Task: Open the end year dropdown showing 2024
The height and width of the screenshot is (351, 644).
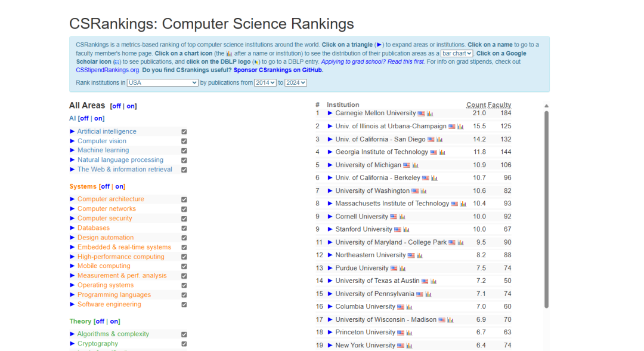Action: tap(296, 82)
